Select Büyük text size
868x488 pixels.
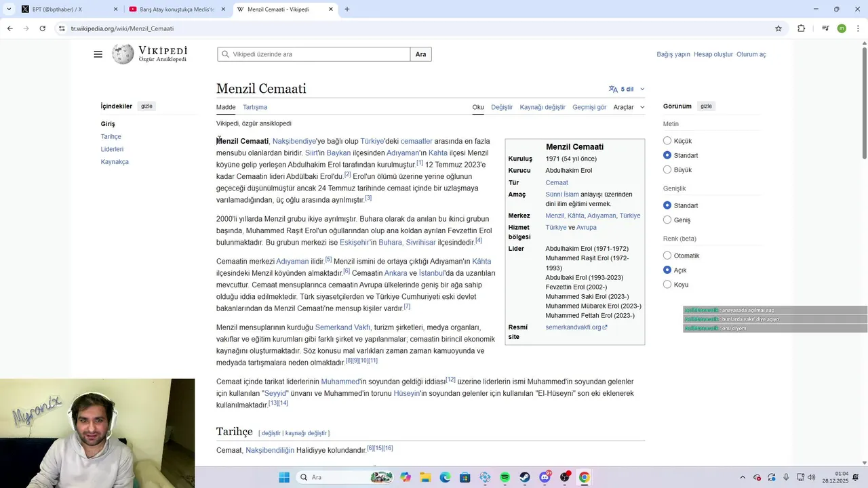[667, 169]
